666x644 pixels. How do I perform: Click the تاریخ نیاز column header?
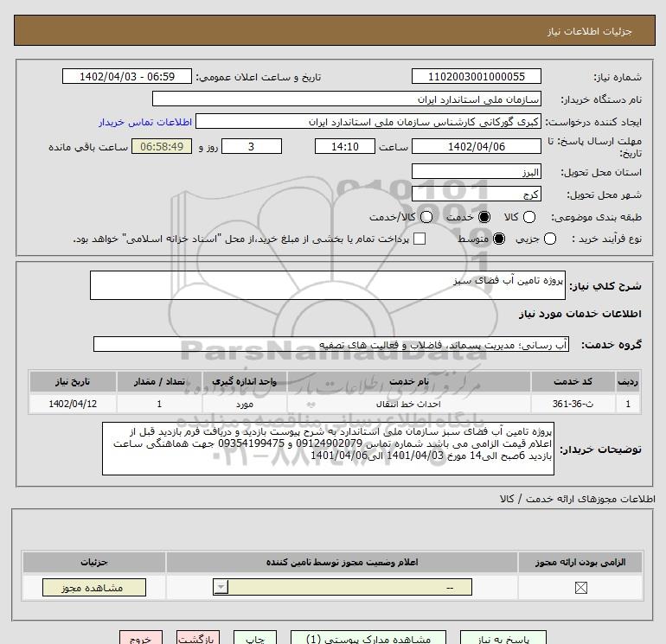pyautogui.click(x=73, y=381)
